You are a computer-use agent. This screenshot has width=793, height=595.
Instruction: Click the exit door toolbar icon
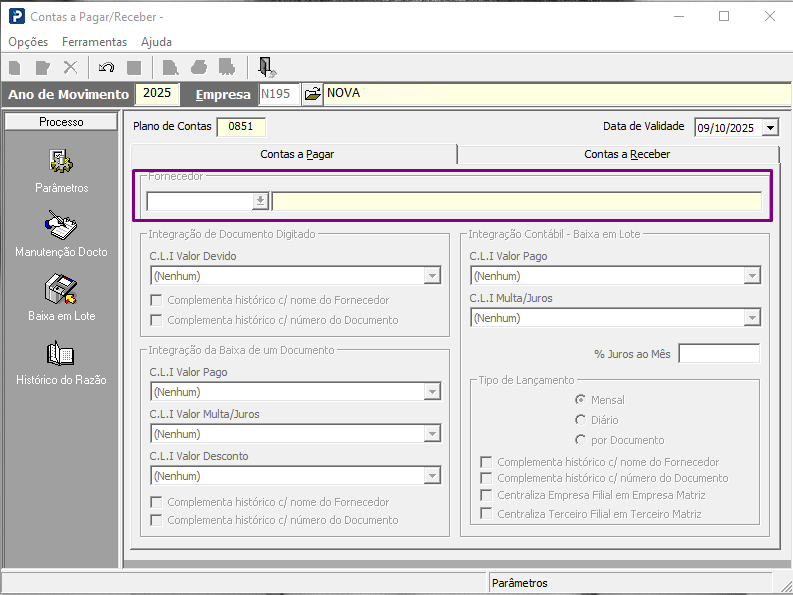pos(266,68)
